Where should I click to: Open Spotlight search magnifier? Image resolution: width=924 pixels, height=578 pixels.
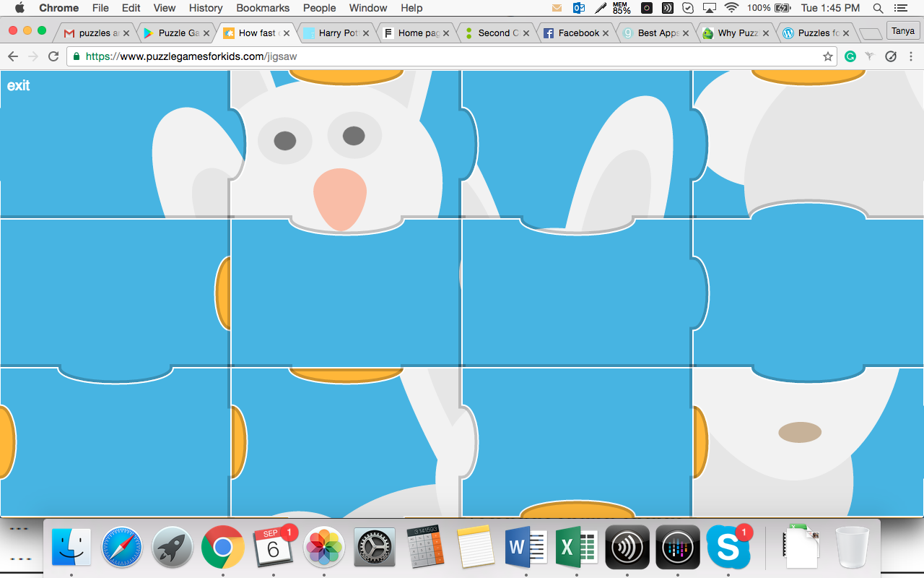point(878,8)
